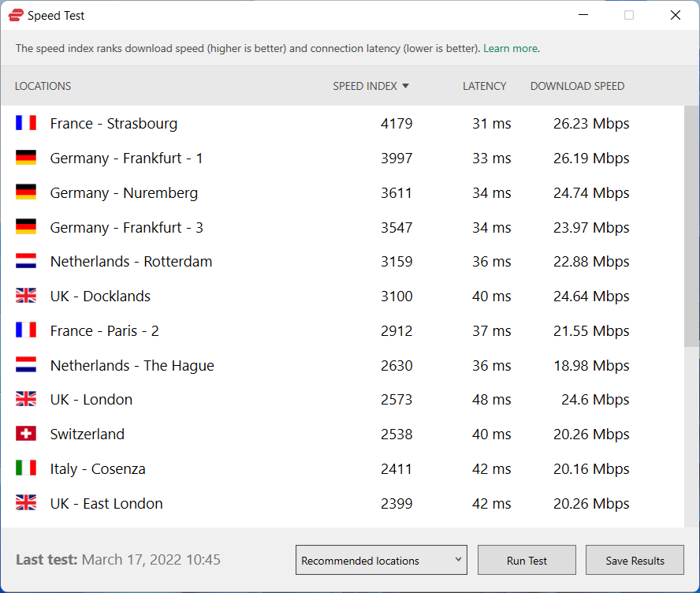Screen dimensions: 700x593
Task: Click the Italy flag beside Cosenza
Action: pyautogui.click(x=26, y=468)
